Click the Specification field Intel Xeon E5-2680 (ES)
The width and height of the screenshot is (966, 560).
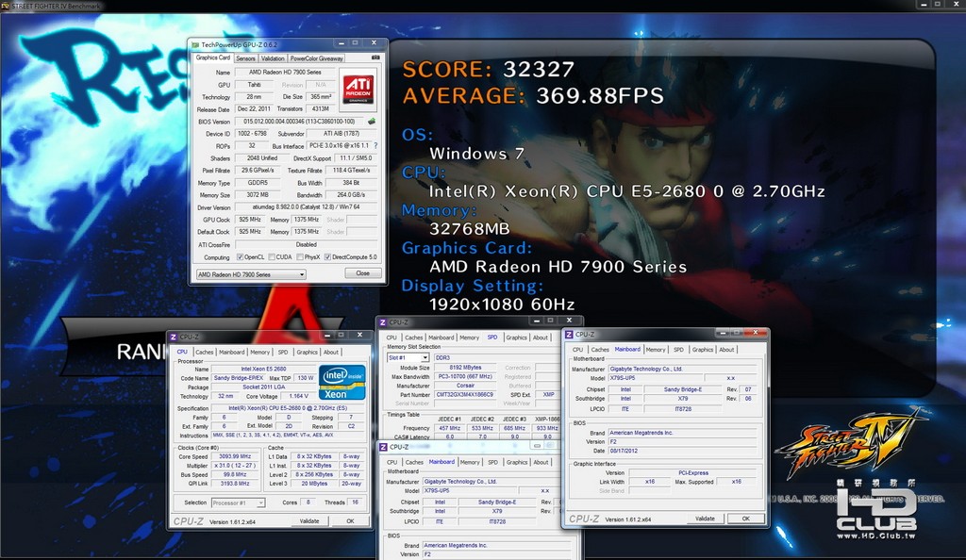[287, 408]
